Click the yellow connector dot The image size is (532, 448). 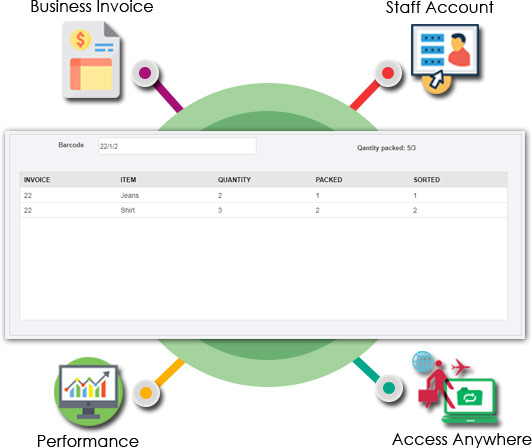(146, 393)
